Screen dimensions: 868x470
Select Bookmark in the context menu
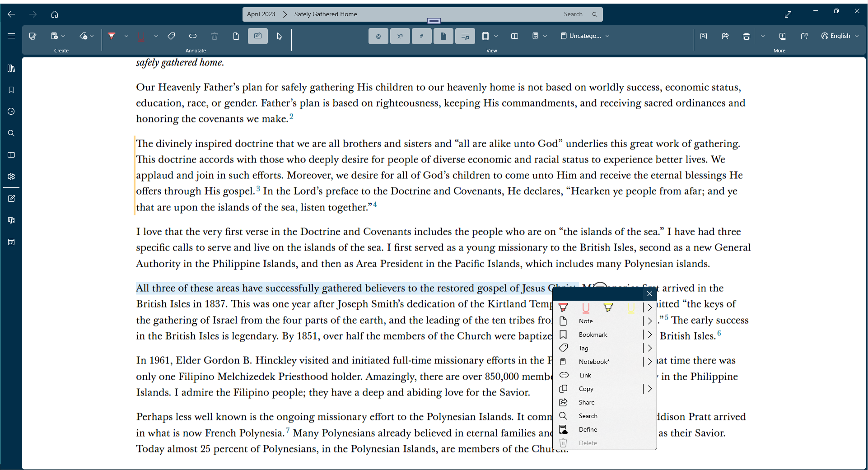(593, 335)
